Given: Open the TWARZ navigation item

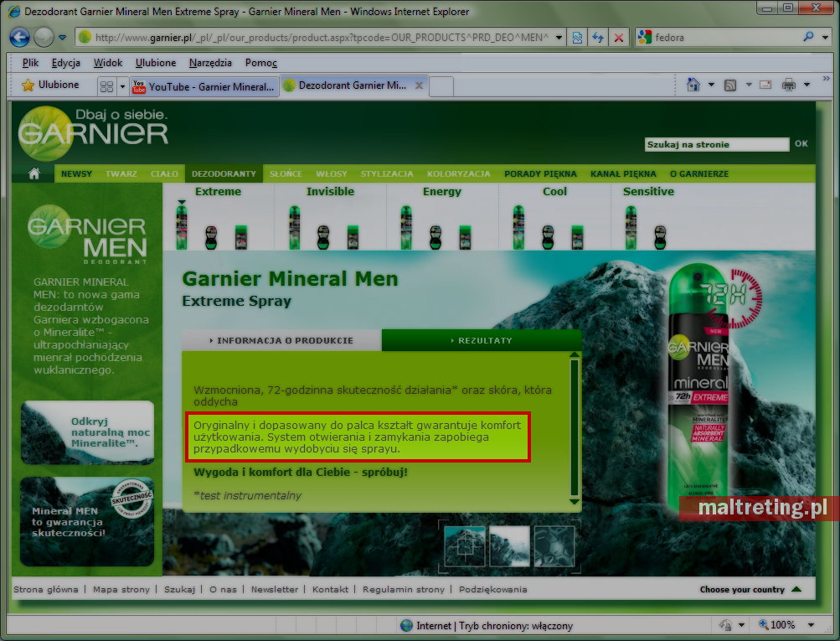Looking at the screenshot, I should (121, 173).
